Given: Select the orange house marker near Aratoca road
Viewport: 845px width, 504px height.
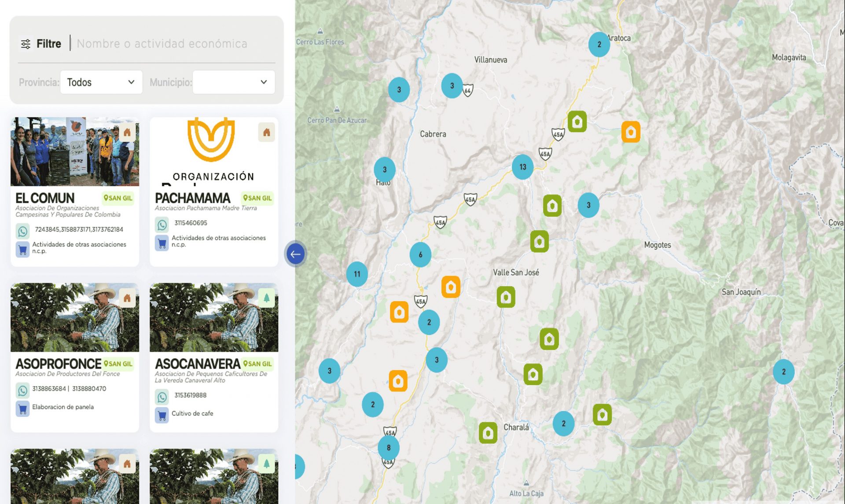Looking at the screenshot, I should (630, 132).
